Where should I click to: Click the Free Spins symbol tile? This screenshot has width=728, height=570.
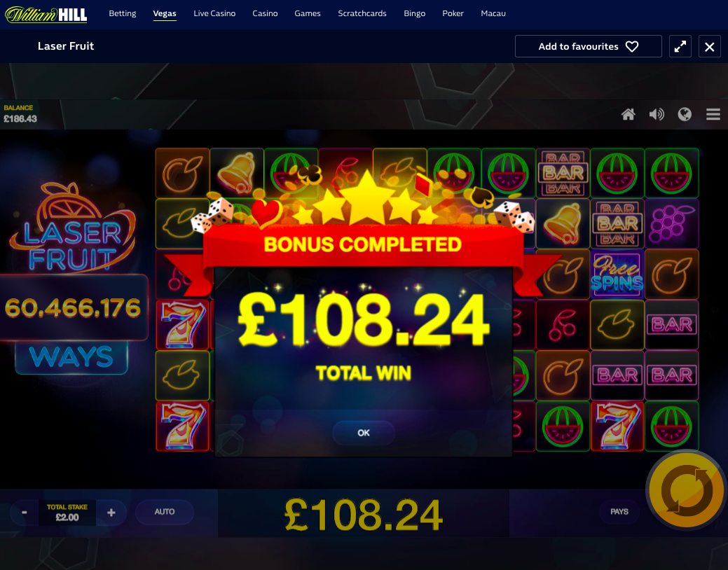click(617, 274)
